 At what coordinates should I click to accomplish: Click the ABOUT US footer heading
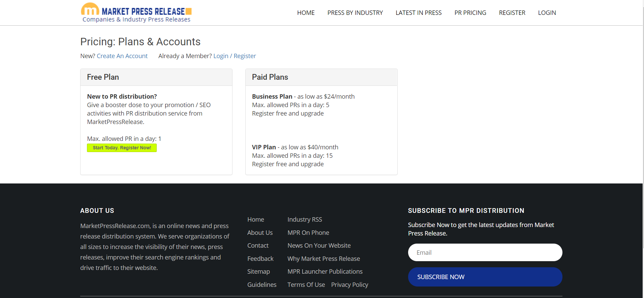point(97,211)
